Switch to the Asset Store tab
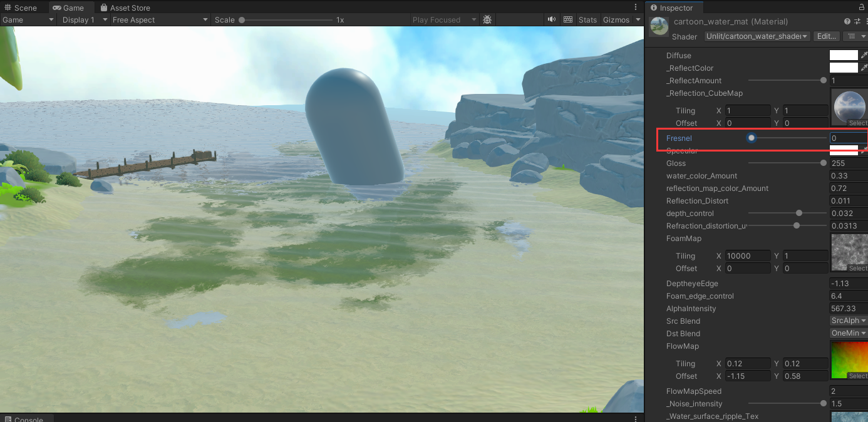Viewport: 868px width, 422px height. click(125, 8)
